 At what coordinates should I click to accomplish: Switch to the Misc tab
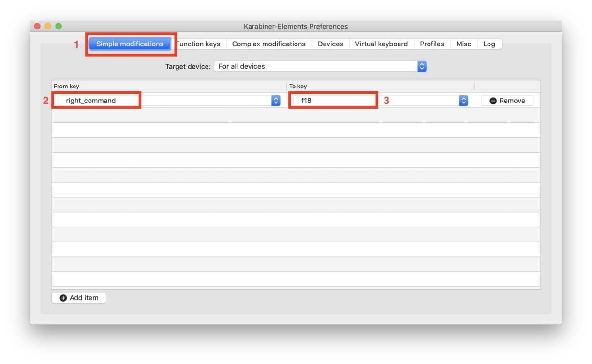[463, 44]
